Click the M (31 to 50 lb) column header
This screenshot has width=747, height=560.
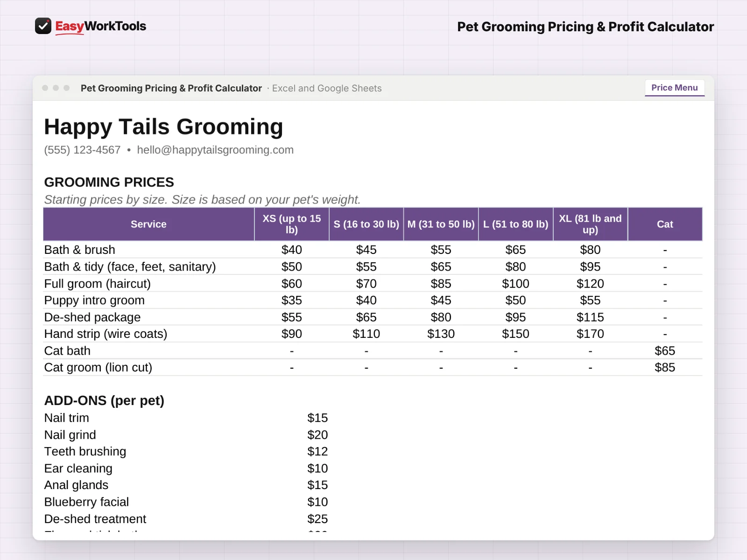click(441, 224)
